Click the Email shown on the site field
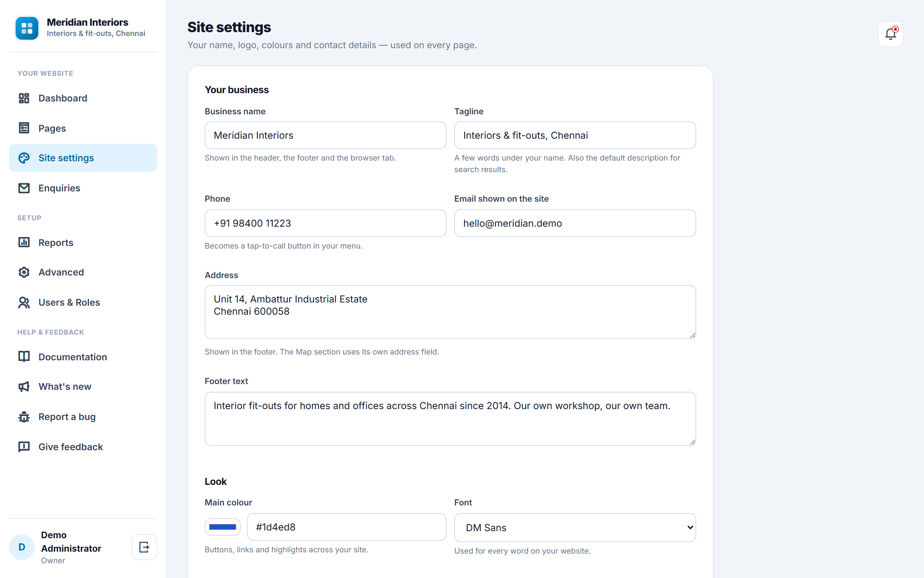The height and width of the screenshot is (578, 924). tap(575, 223)
